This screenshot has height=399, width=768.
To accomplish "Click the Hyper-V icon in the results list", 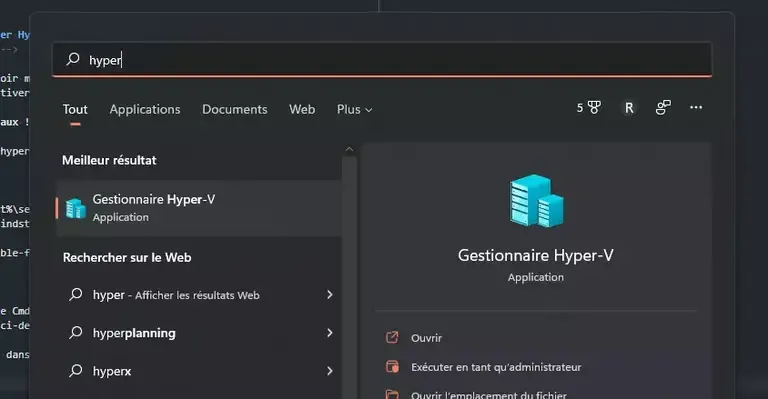I will (76, 208).
